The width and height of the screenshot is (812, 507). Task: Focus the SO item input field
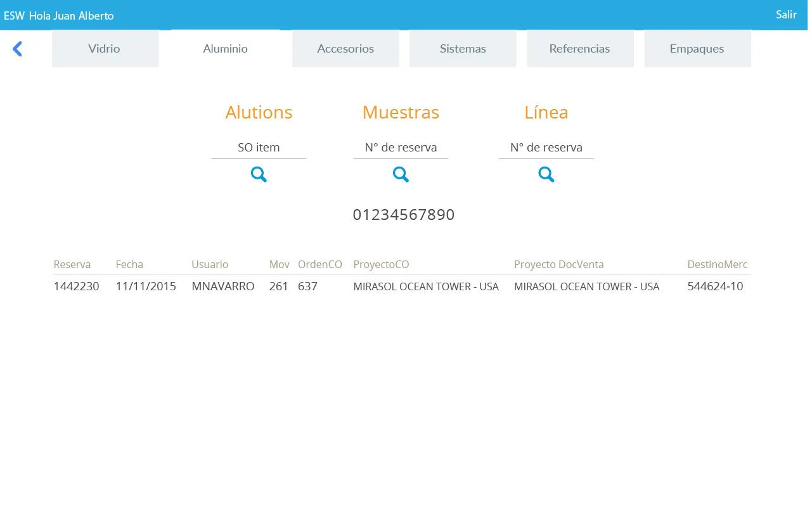coord(259,148)
